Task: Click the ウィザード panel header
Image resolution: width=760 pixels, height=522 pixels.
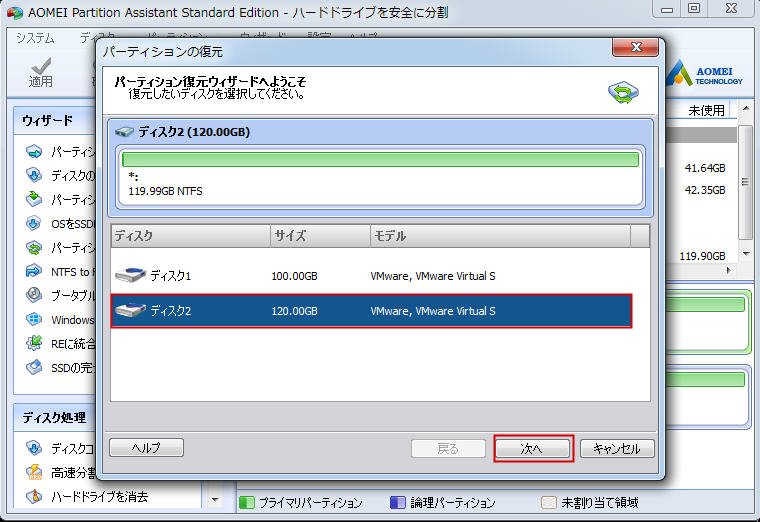Action: coord(55,120)
